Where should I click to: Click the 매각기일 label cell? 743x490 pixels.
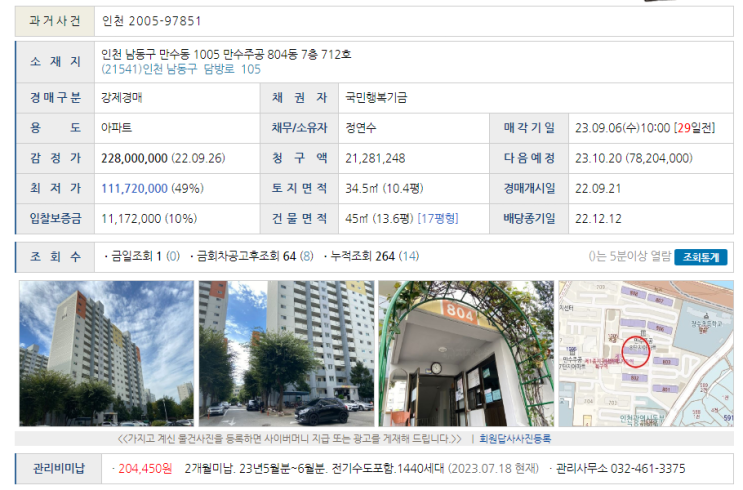[529, 128]
